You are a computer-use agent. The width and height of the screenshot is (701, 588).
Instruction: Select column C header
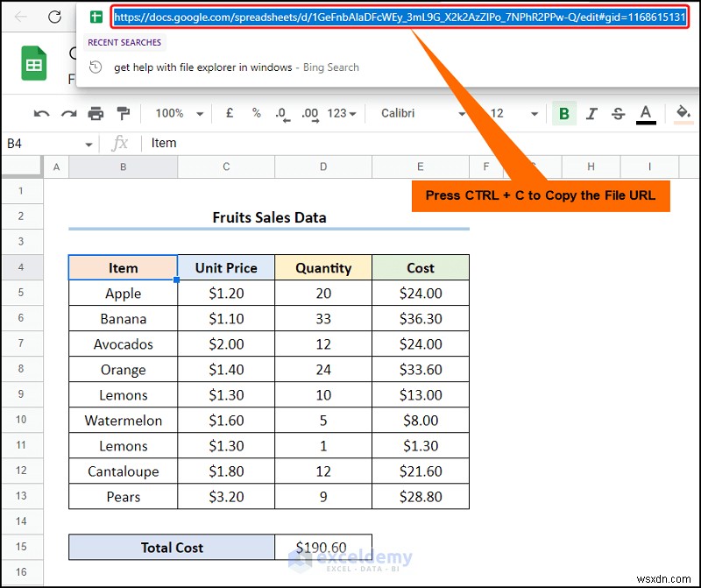pyautogui.click(x=226, y=167)
